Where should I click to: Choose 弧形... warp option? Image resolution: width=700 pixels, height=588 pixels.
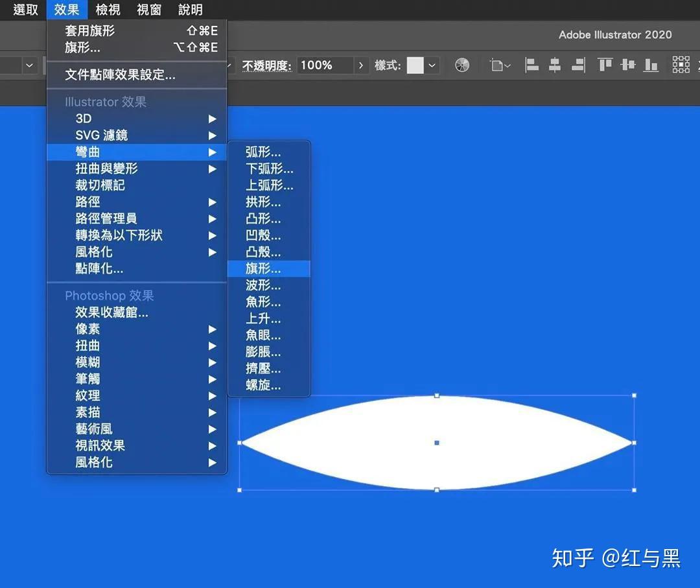pyautogui.click(x=269, y=152)
